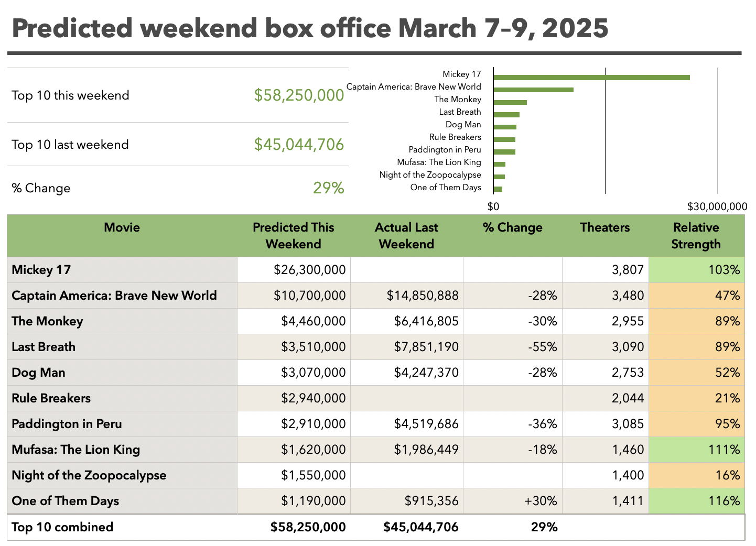Select the 95% relative strength cell
This screenshot has width=756, height=546.
[x=697, y=424]
